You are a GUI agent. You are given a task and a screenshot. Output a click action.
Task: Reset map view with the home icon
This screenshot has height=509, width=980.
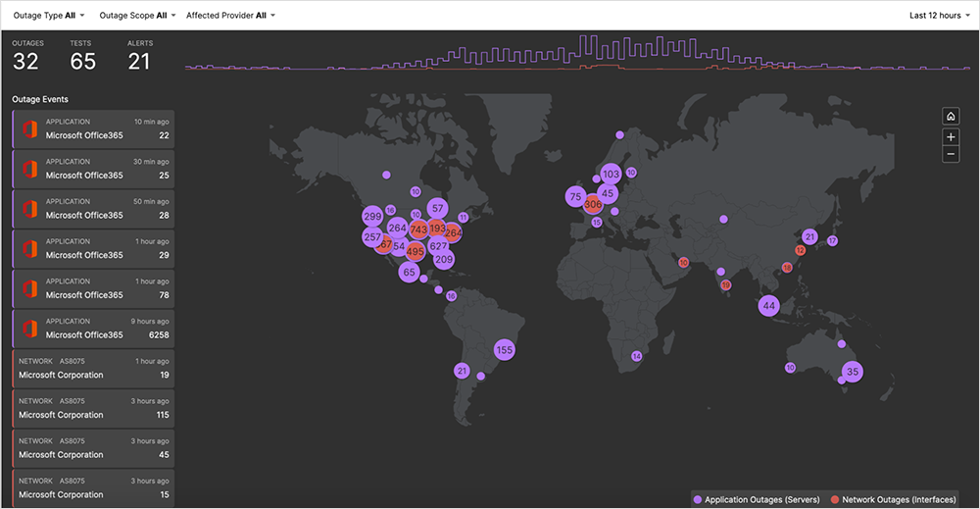(951, 117)
